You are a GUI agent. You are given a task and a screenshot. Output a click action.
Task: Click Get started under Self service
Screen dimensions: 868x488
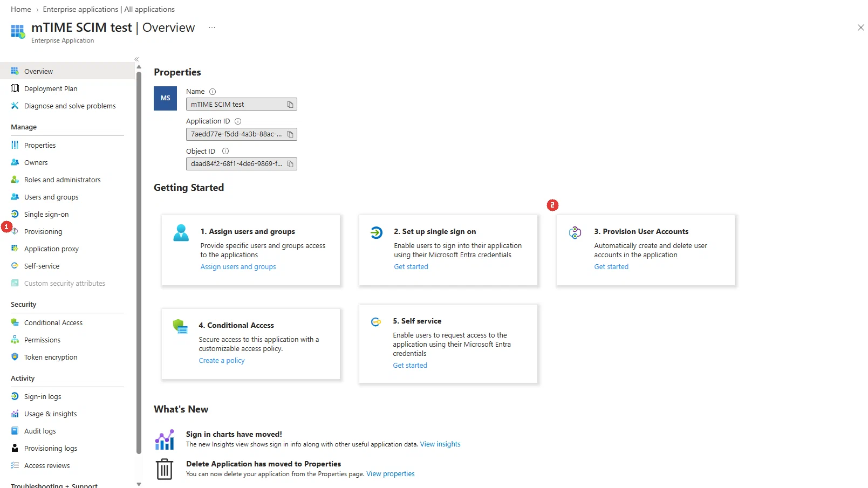(410, 366)
